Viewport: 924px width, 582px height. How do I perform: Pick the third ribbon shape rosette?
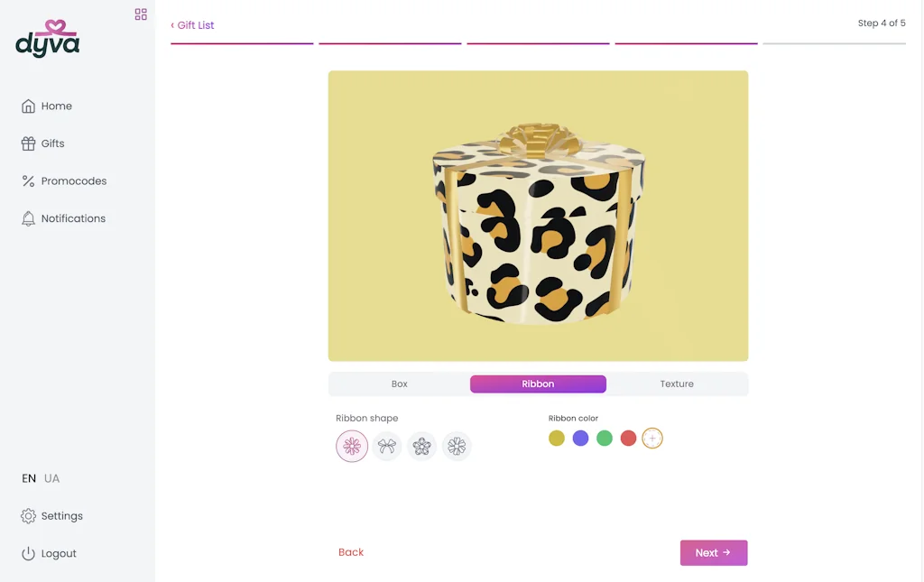(x=421, y=446)
